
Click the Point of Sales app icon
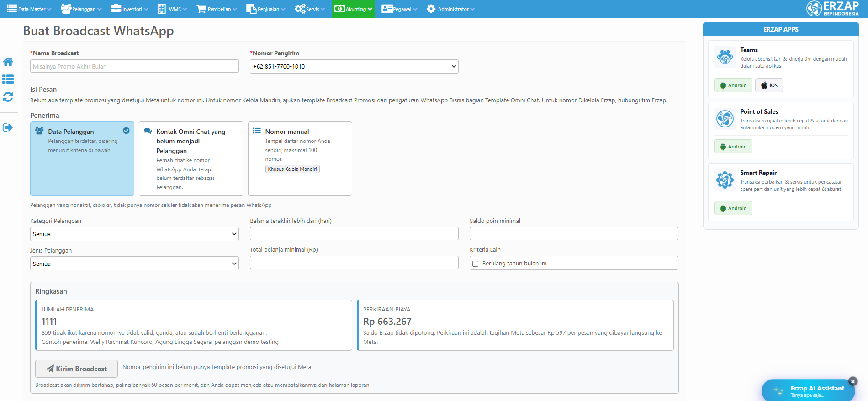point(725,119)
